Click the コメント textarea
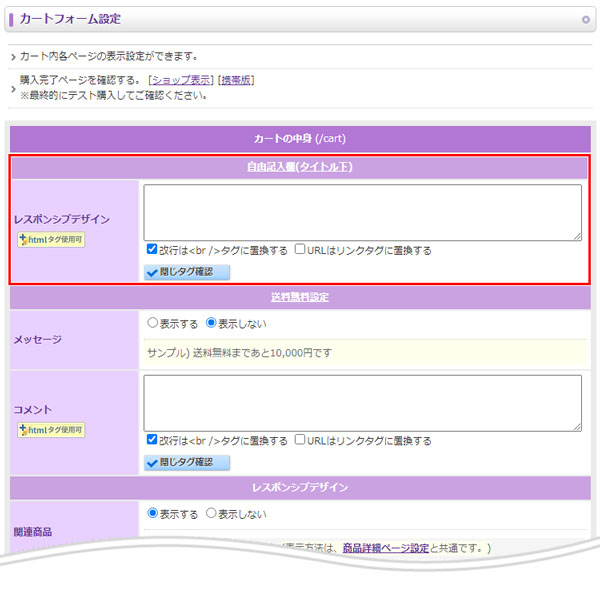Viewport: 600px width, 592px height. 362,403
